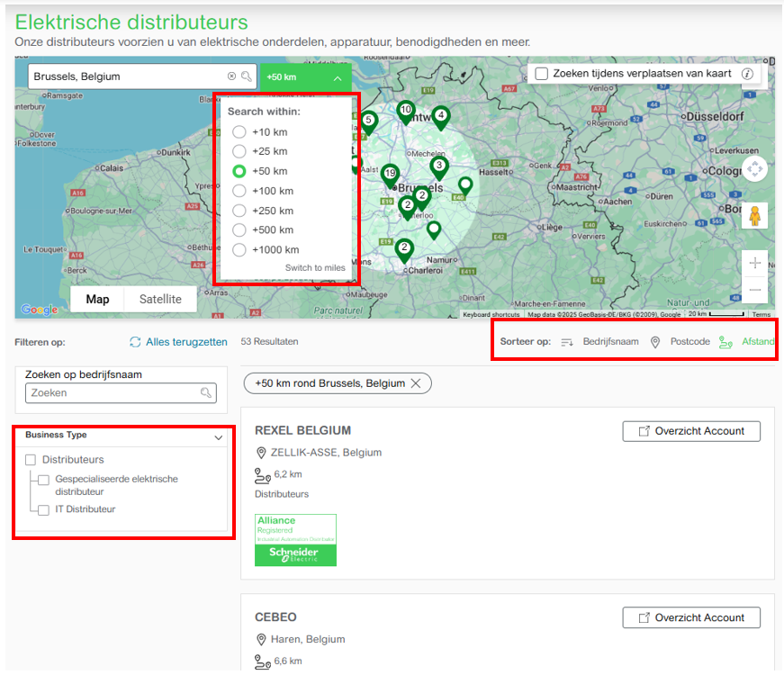Enable Zoeken tijdens verplaatsen van kaart
The height and width of the screenshot is (675, 784).
tap(542, 74)
